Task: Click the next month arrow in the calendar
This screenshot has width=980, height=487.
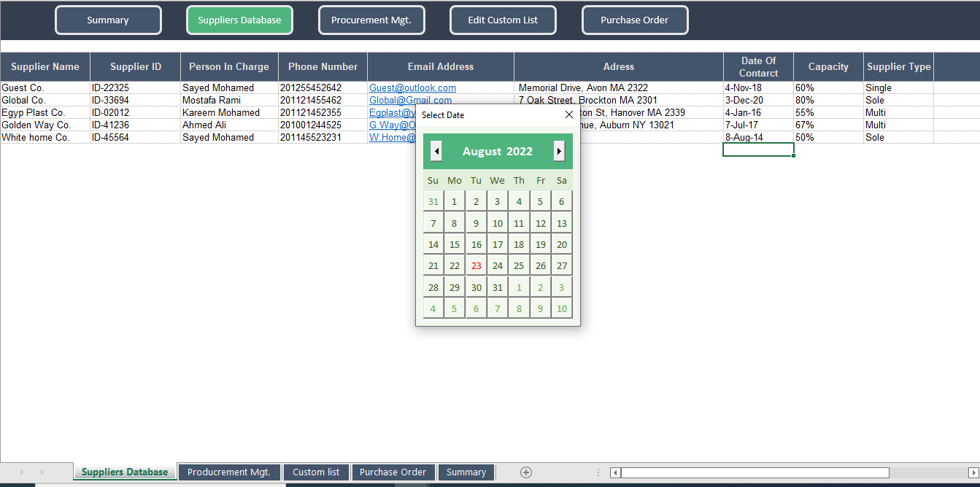Action: coord(559,151)
